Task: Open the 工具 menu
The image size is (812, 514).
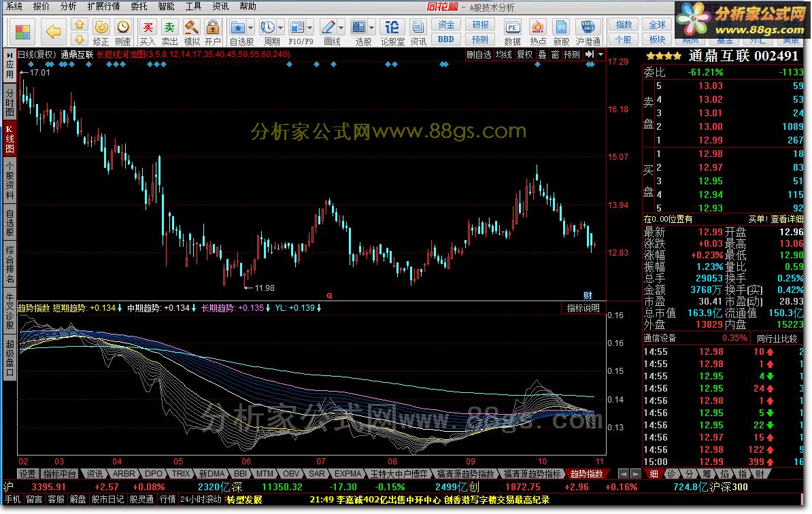Action: coord(193,6)
